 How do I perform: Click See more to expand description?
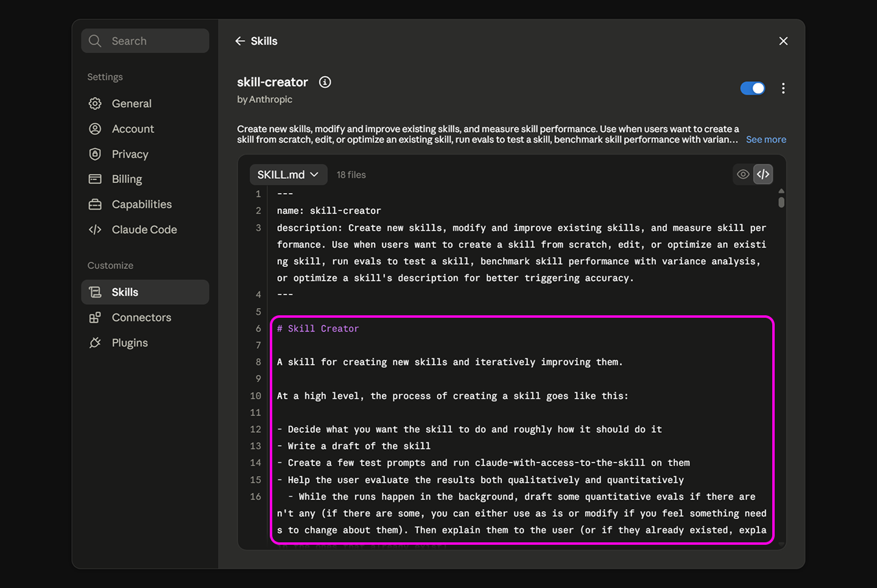tap(766, 139)
